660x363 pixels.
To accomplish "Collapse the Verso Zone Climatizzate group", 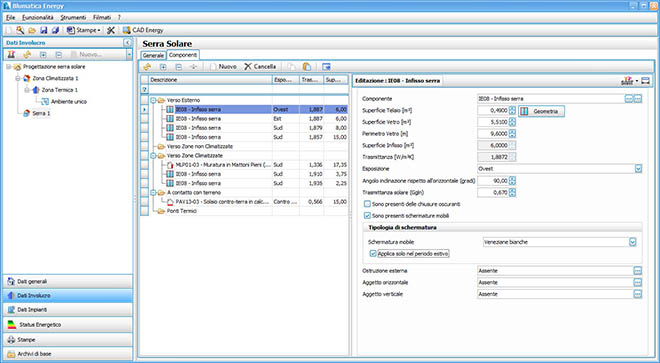I will [153, 156].
